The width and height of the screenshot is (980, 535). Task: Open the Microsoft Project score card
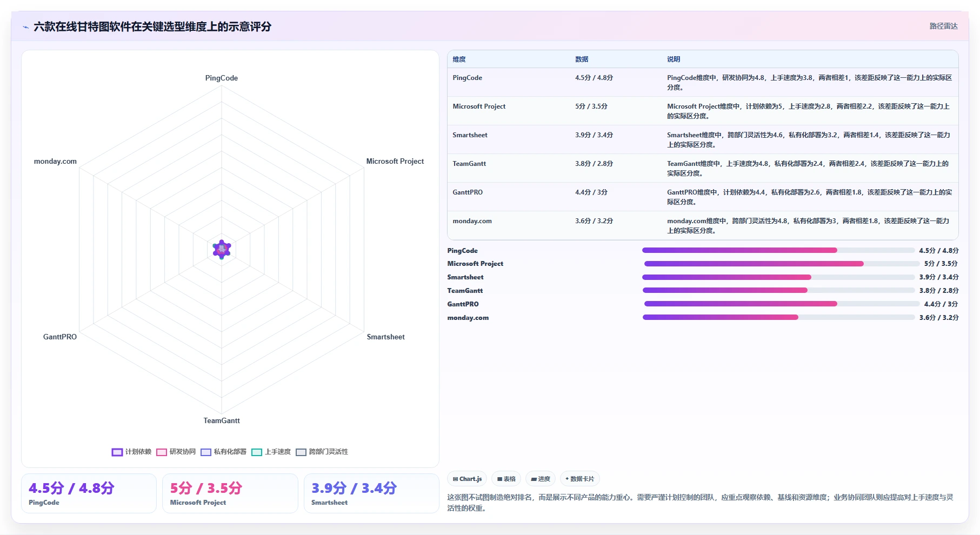[x=230, y=493]
